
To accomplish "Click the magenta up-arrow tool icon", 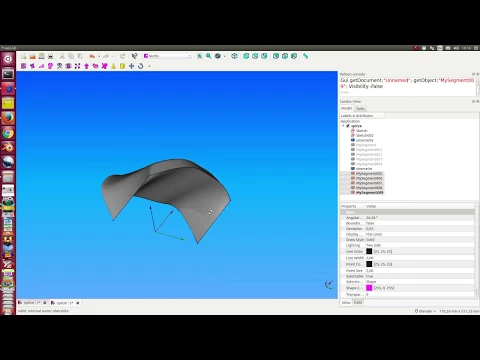I will [86, 66].
